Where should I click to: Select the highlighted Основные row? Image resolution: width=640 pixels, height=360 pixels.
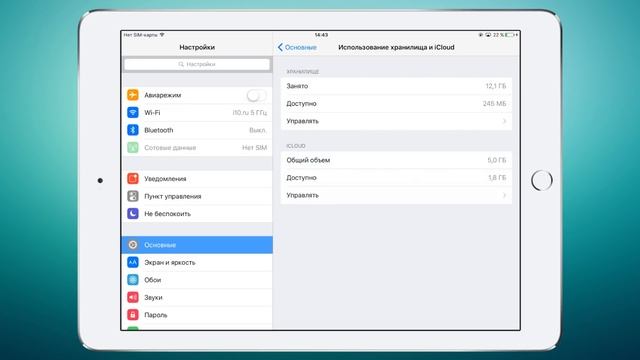[197, 244]
